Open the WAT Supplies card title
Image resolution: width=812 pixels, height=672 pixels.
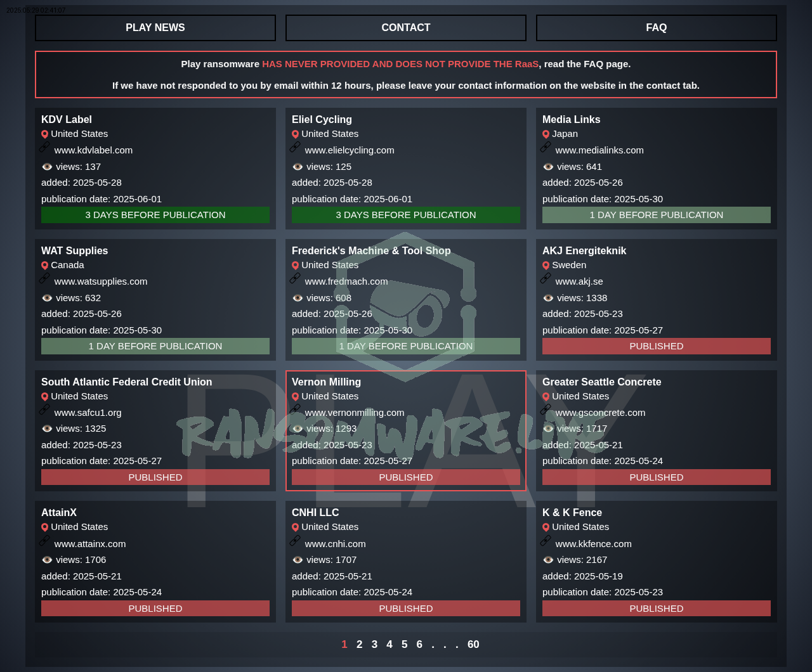[x=74, y=251]
